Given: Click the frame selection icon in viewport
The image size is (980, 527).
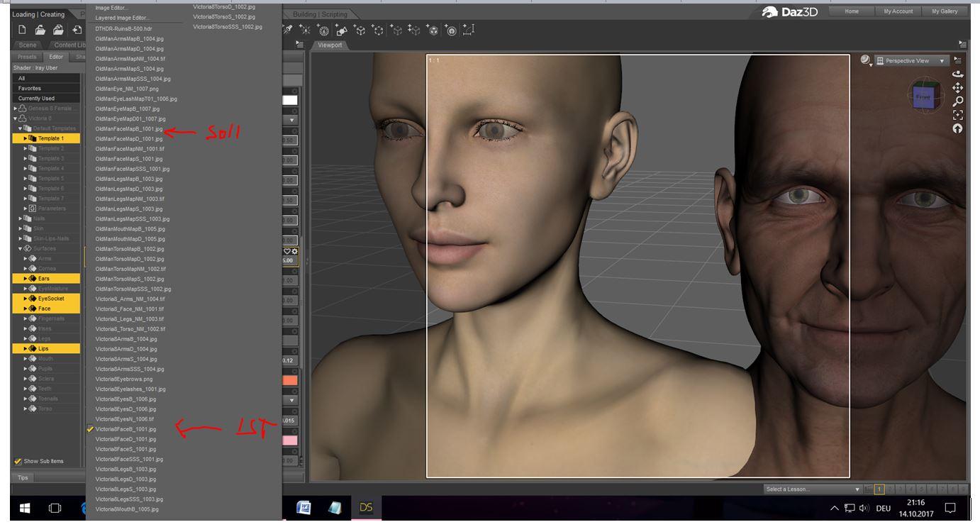Looking at the screenshot, I should 957,115.
